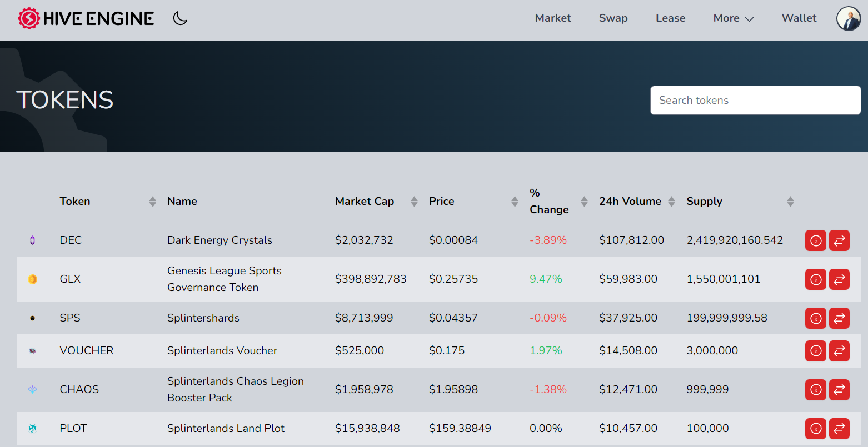Show info for VOUCHER token
Viewport: 868px width, 447px height.
point(816,351)
